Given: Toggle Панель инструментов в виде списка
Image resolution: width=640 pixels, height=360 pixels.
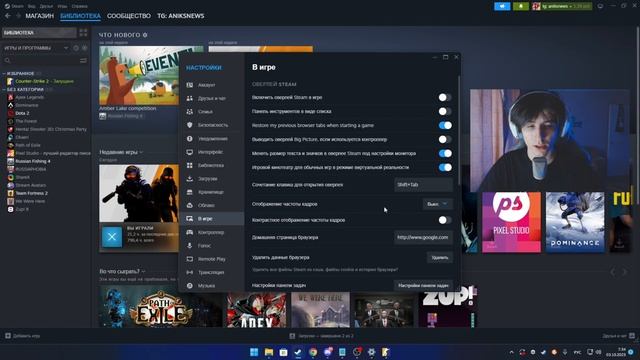Looking at the screenshot, I should coord(445,111).
